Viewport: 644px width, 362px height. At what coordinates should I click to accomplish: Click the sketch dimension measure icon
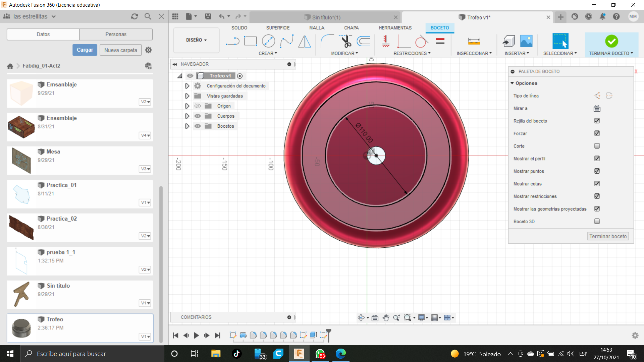474,41
